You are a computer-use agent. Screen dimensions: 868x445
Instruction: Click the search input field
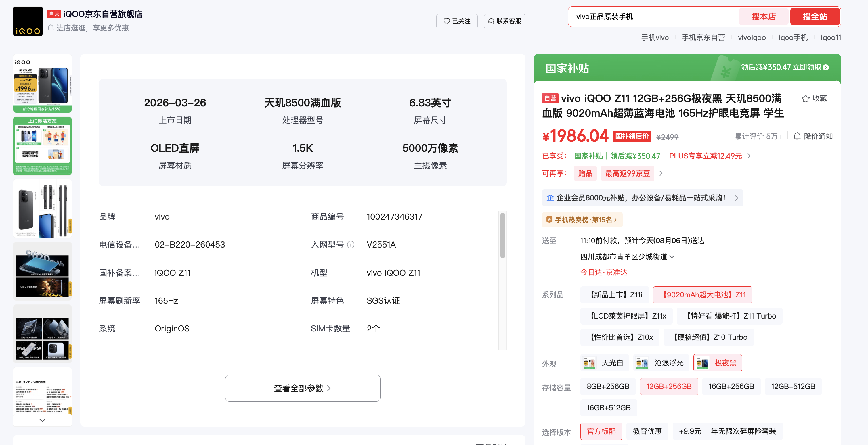pos(654,16)
